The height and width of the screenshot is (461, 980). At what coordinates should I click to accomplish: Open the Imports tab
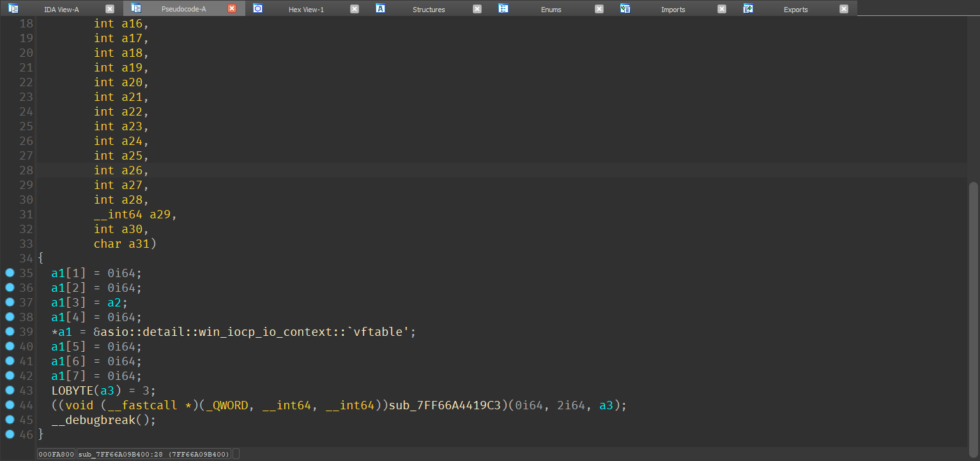(673, 9)
